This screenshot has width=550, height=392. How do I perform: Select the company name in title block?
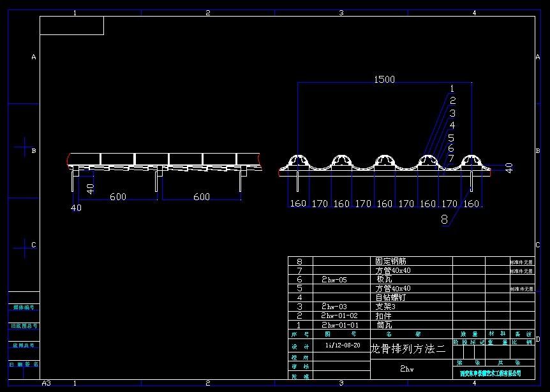(491, 373)
